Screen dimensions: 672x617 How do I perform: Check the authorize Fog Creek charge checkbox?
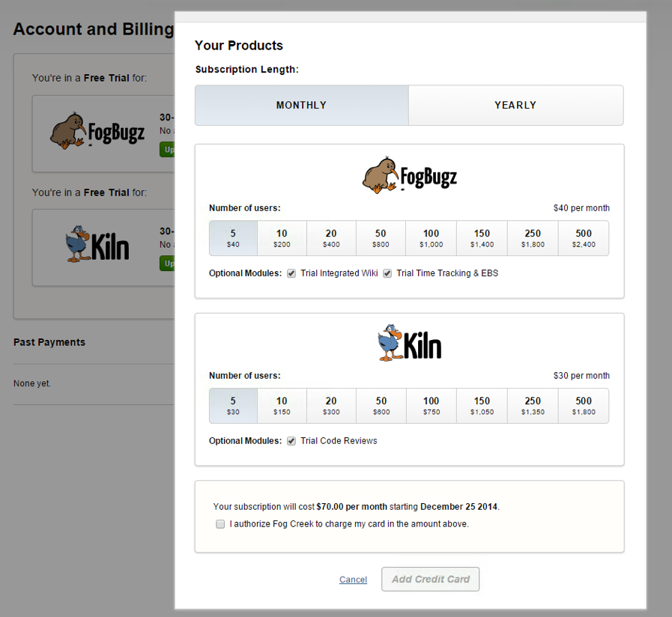(x=220, y=524)
